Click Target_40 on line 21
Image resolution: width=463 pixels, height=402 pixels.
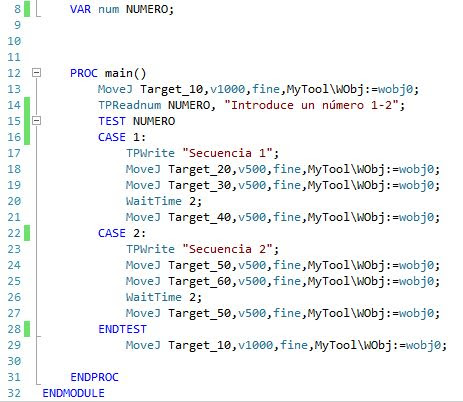coord(199,217)
